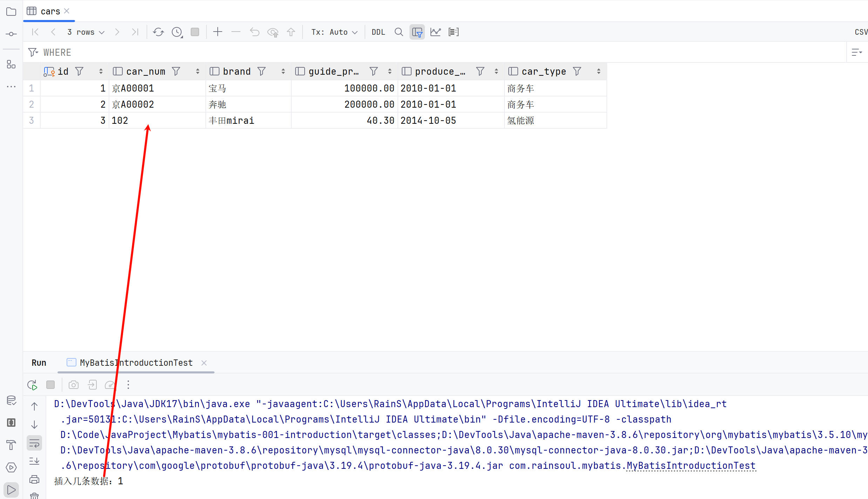Open the Structure tool window icon

[11, 64]
